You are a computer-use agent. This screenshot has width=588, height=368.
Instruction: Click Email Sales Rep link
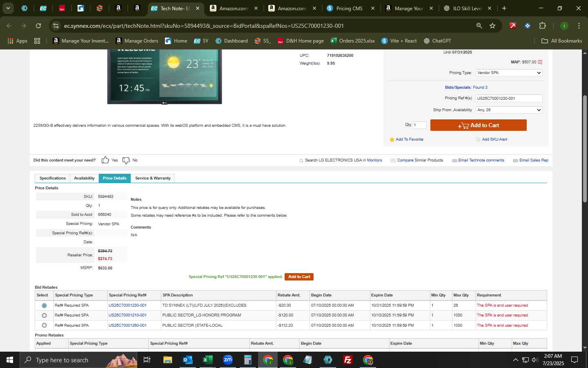[x=534, y=160]
